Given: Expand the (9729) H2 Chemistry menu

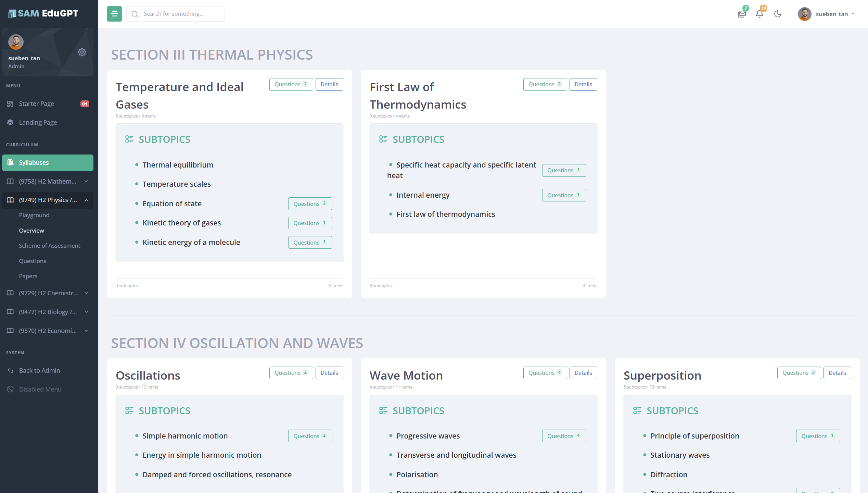Looking at the screenshot, I should [x=48, y=293].
